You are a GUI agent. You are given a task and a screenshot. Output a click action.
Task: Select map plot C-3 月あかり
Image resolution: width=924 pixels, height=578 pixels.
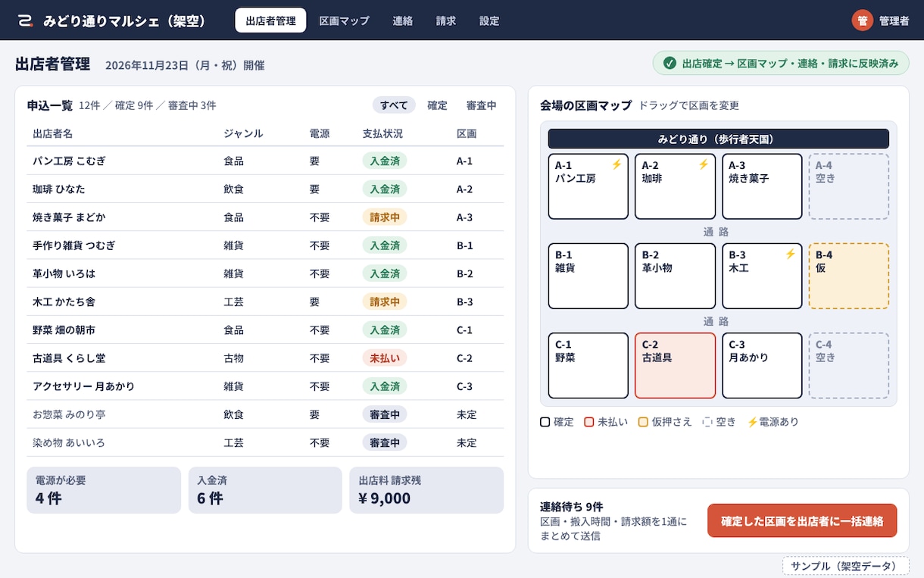762,365
